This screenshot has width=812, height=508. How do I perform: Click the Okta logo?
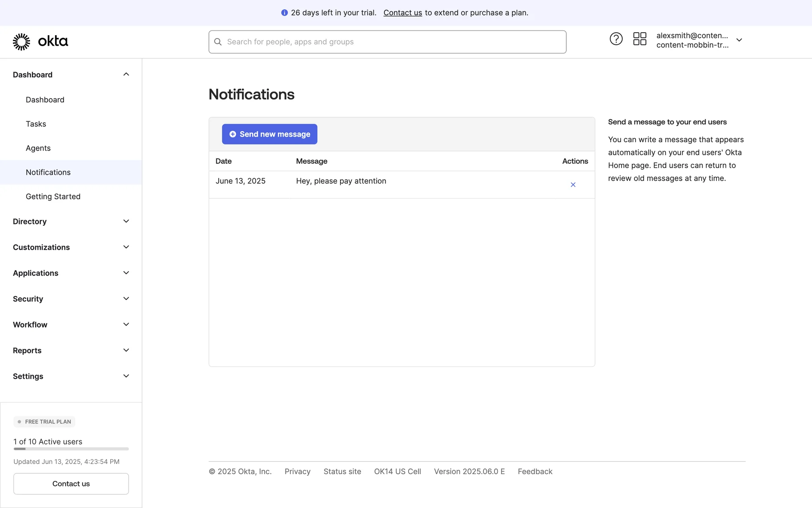pyautogui.click(x=40, y=41)
